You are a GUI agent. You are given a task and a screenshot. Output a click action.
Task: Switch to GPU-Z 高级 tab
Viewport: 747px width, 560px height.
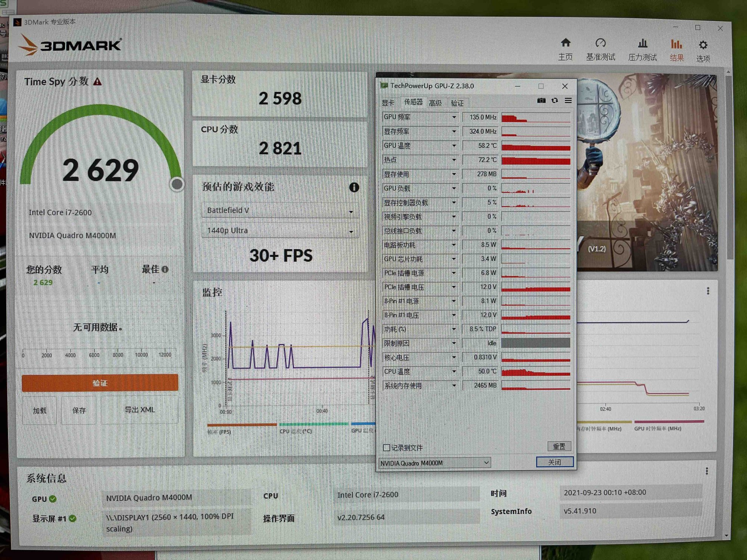[435, 103]
